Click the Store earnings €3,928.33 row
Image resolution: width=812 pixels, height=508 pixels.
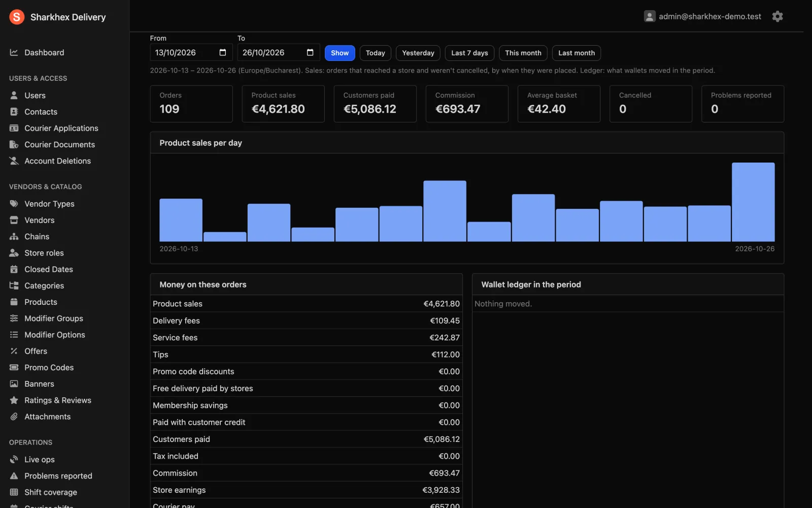pos(306,490)
